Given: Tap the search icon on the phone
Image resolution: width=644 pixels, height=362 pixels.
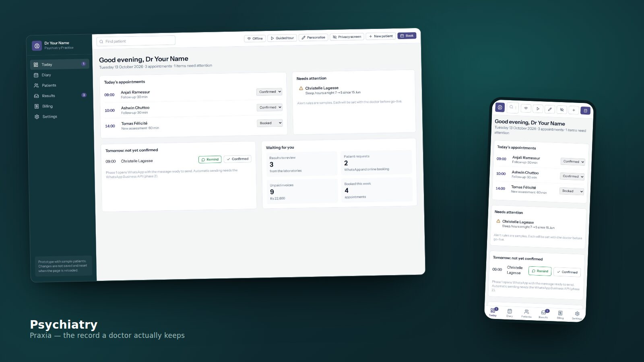Looking at the screenshot, I should click(x=511, y=107).
